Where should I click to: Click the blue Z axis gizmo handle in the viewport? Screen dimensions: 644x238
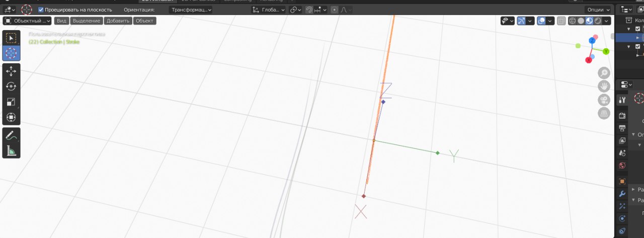[383, 102]
